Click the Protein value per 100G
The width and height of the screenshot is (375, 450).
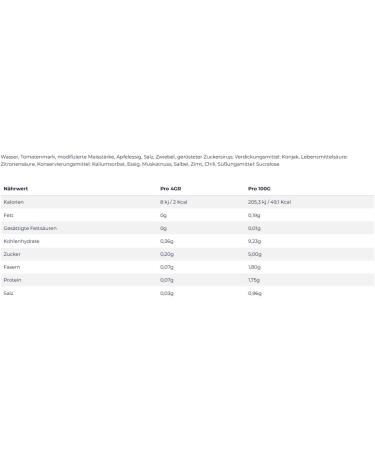pos(254,280)
